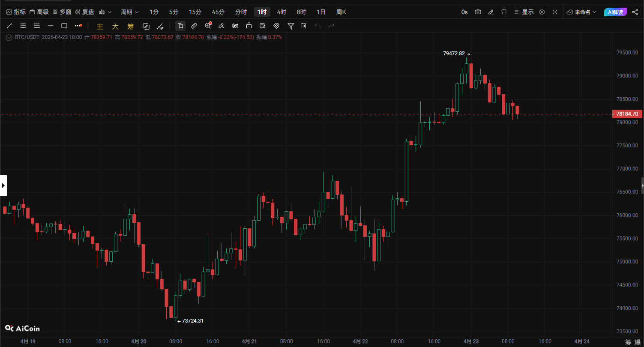Select the 45分 timeframe
This screenshot has height=347, width=644.
click(218, 12)
